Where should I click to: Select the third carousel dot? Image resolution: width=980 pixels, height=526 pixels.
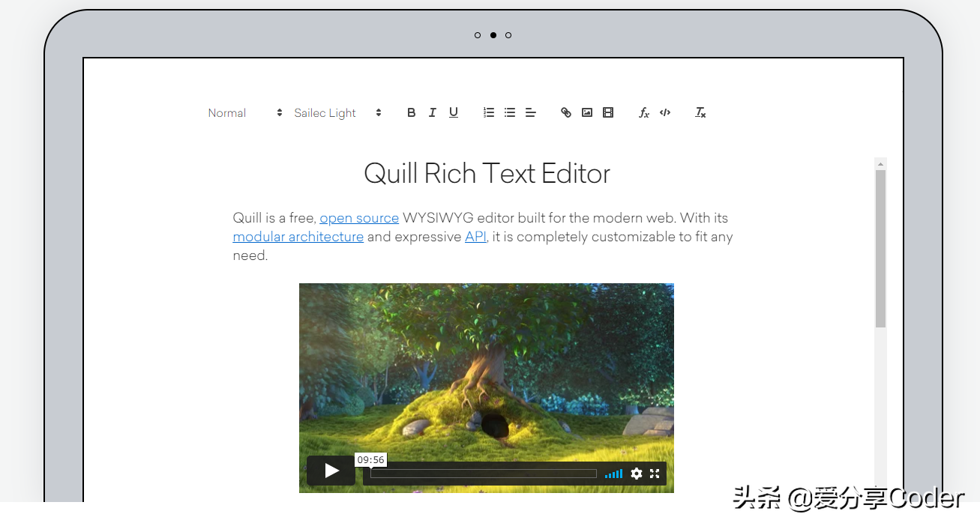pos(508,35)
